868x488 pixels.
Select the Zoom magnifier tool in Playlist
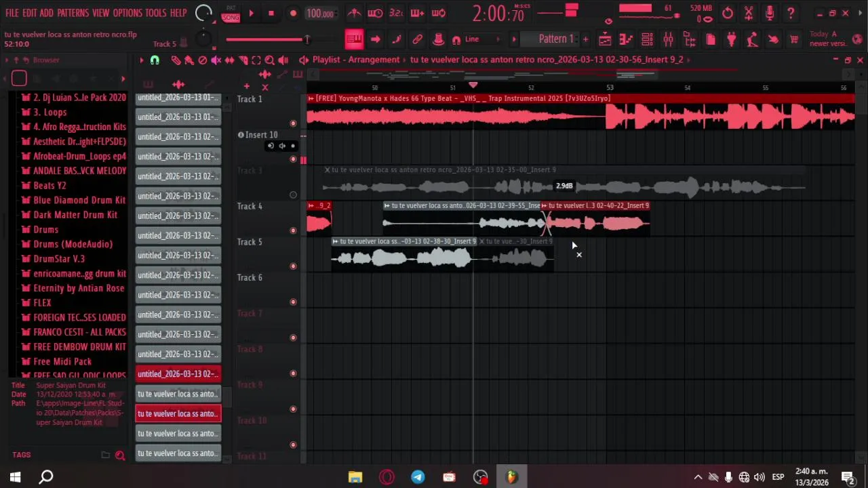coord(269,60)
